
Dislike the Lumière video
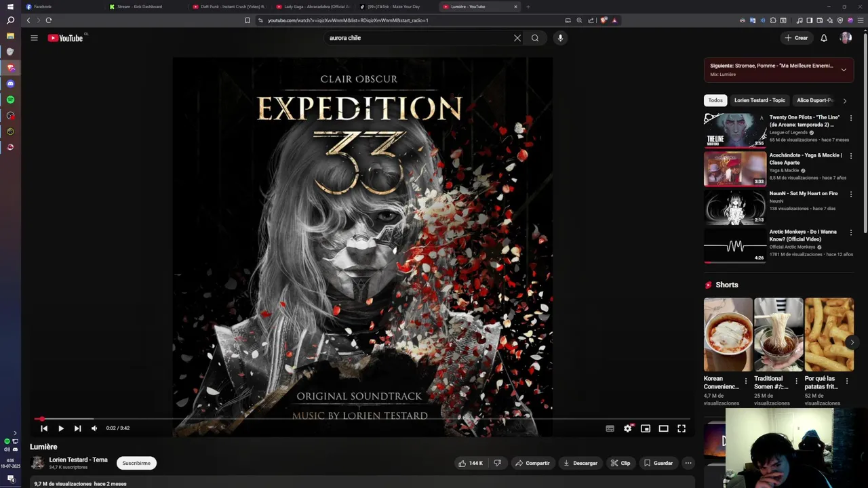tap(497, 463)
